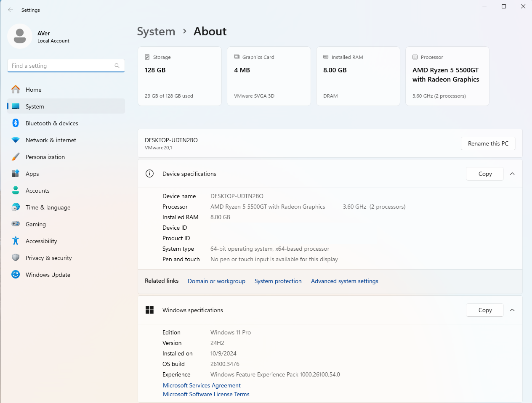Click the VMware20,1 model text
Image resolution: width=532 pixels, height=403 pixels.
click(158, 148)
